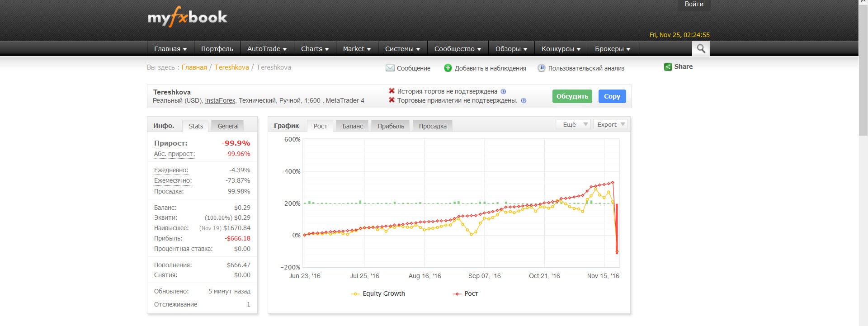Screen dimensions: 868x326
Task: Click the Ежедневно label
Action: [x=171, y=170]
